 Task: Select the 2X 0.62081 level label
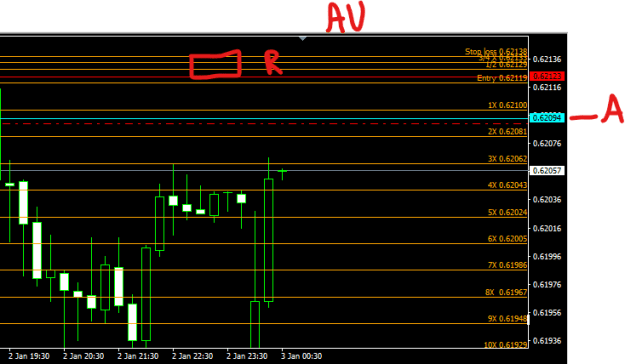point(507,132)
